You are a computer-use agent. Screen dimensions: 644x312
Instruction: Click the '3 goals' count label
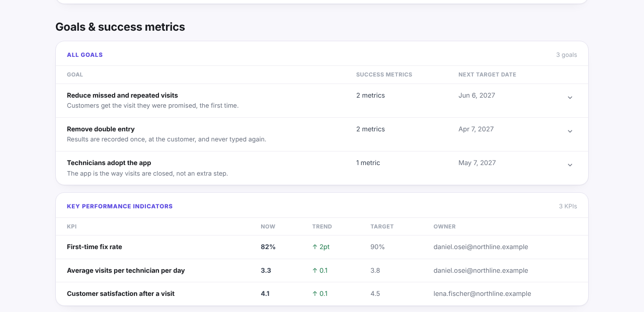click(567, 55)
